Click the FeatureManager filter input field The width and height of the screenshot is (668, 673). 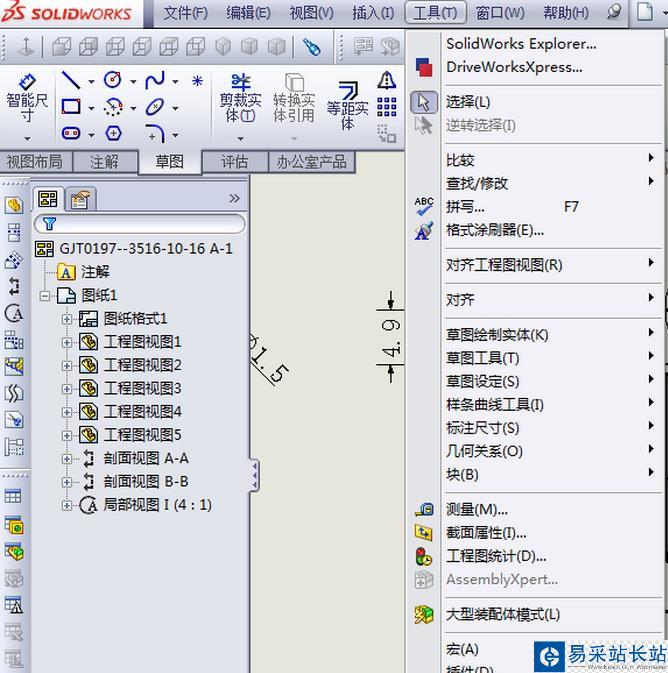(140, 224)
